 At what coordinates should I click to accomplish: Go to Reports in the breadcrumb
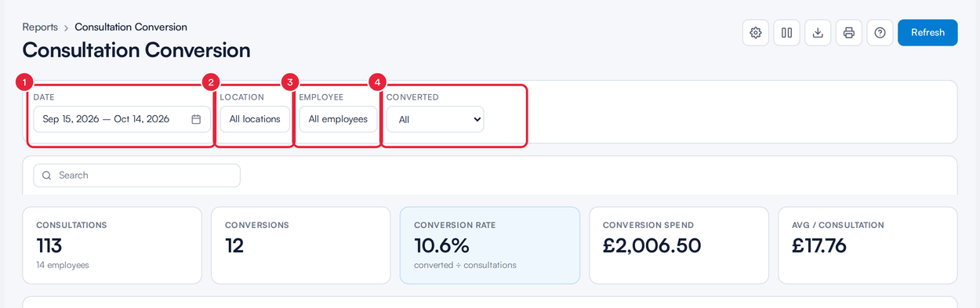40,27
